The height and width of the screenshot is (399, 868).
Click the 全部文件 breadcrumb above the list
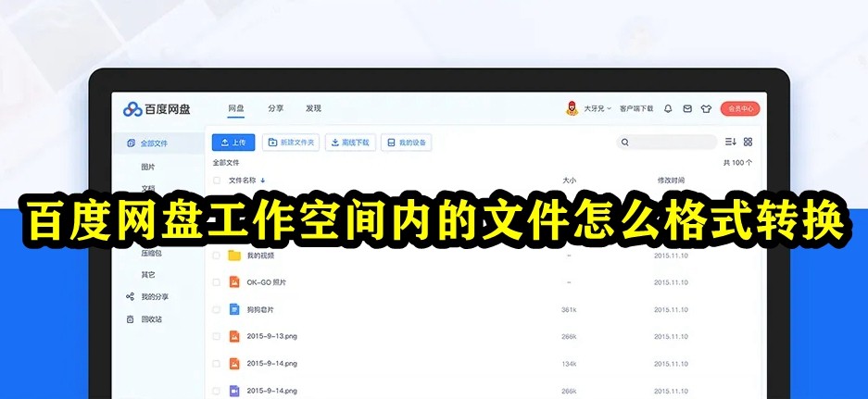[226, 163]
